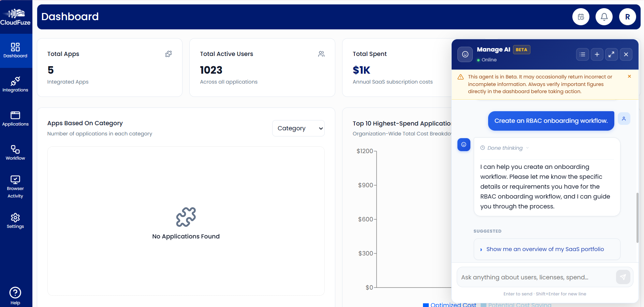644x307 pixels.
Task: Switch to the Applications section
Action: pos(16,119)
